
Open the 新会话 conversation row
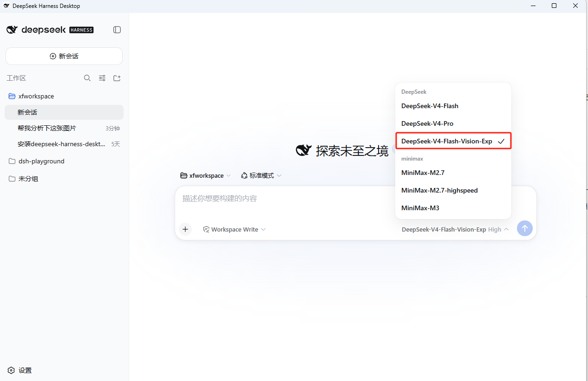[64, 112]
